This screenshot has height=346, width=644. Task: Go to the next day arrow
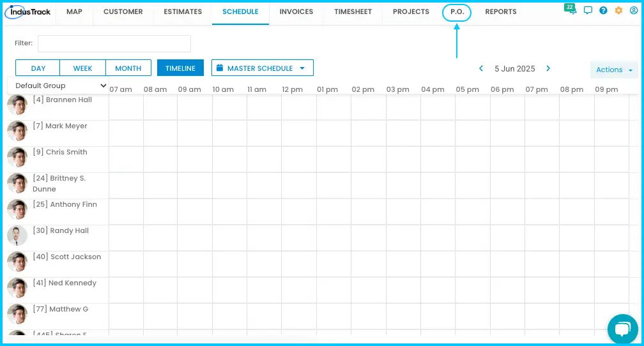click(548, 68)
